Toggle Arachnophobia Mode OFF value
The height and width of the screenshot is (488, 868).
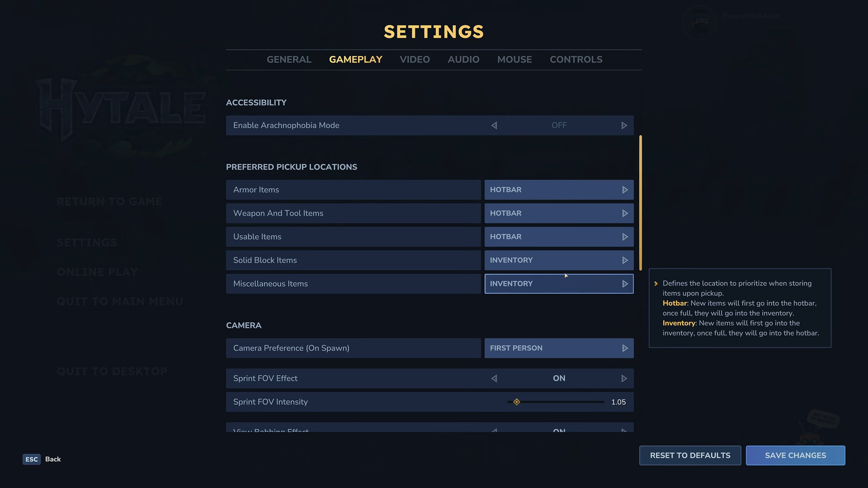click(559, 126)
